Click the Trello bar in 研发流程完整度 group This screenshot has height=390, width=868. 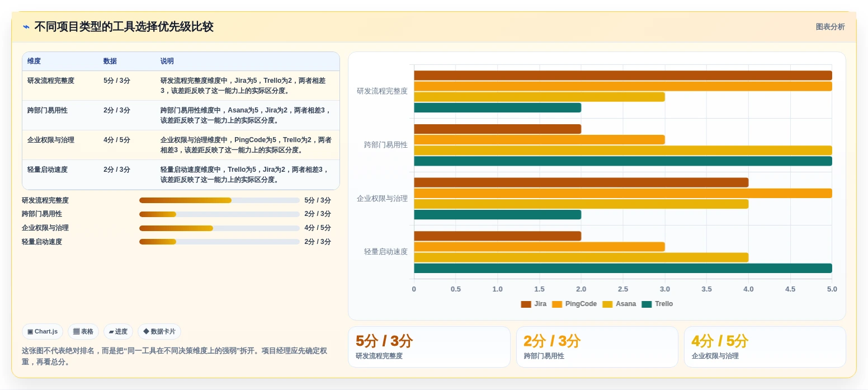click(x=498, y=108)
